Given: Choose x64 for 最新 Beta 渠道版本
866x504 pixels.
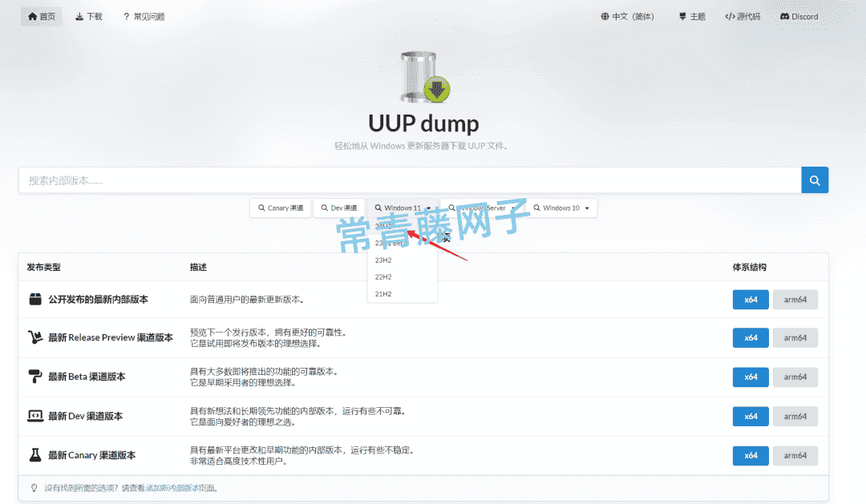Looking at the screenshot, I should point(751,377).
